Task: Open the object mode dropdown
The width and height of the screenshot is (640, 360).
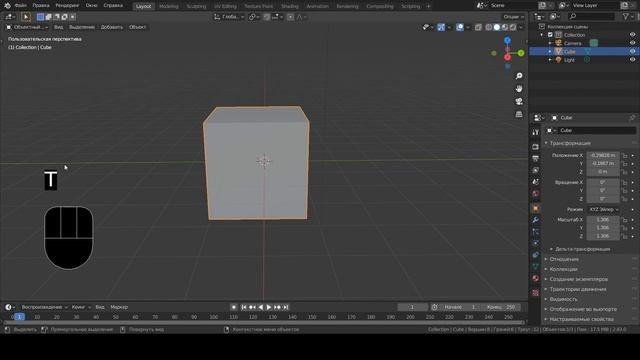Action: tap(27, 27)
